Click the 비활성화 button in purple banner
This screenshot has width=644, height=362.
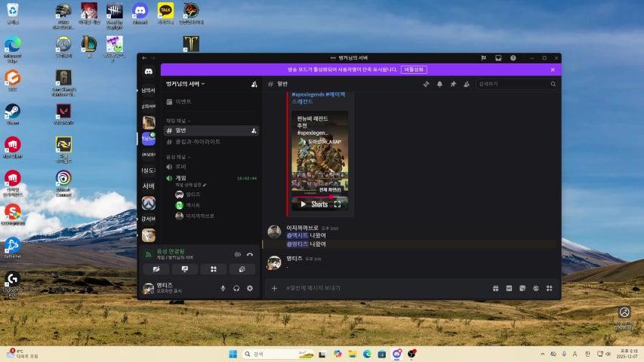click(414, 69)
